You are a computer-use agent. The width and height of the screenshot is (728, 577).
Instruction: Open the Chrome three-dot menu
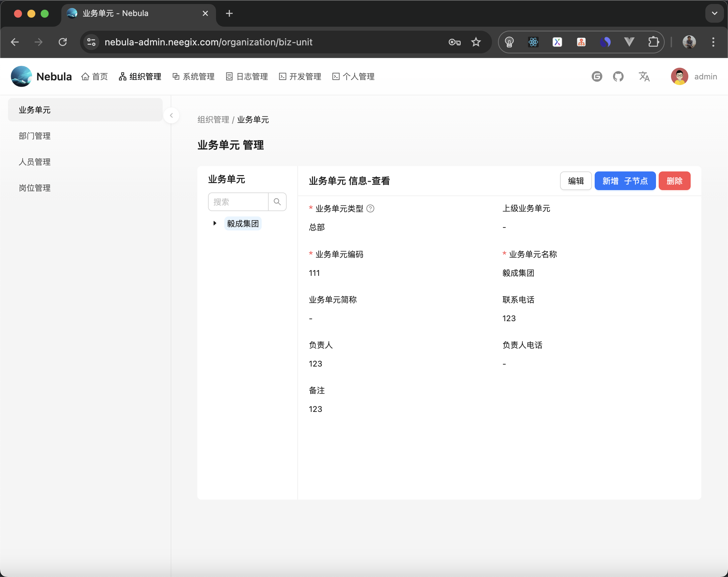pos(713,42)
